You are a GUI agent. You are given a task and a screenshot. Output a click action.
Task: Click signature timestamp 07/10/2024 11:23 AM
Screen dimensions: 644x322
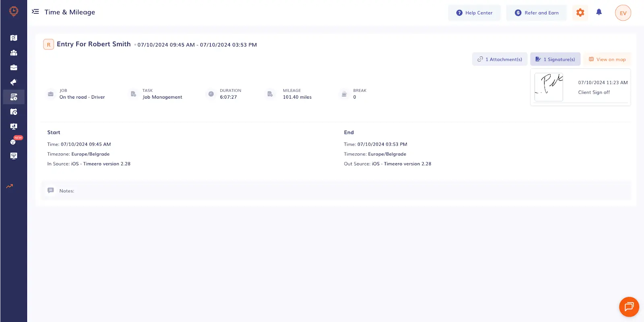(x=603, y=83)
